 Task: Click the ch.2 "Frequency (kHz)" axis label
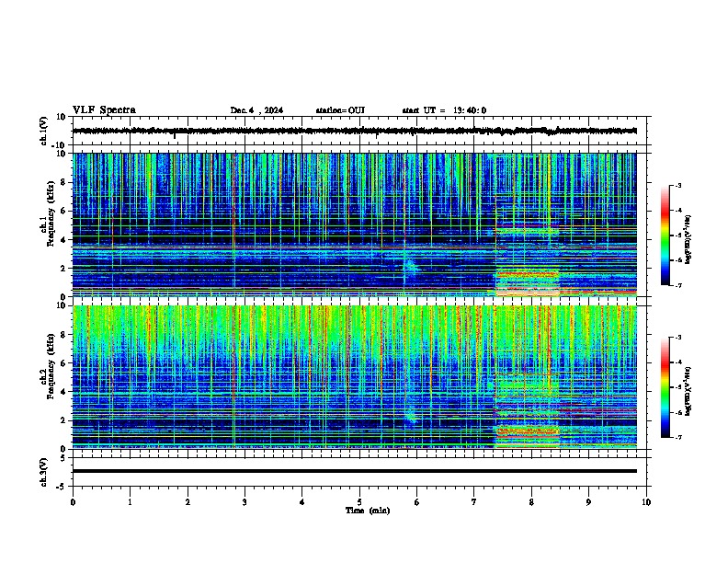[x=51, y=365]
